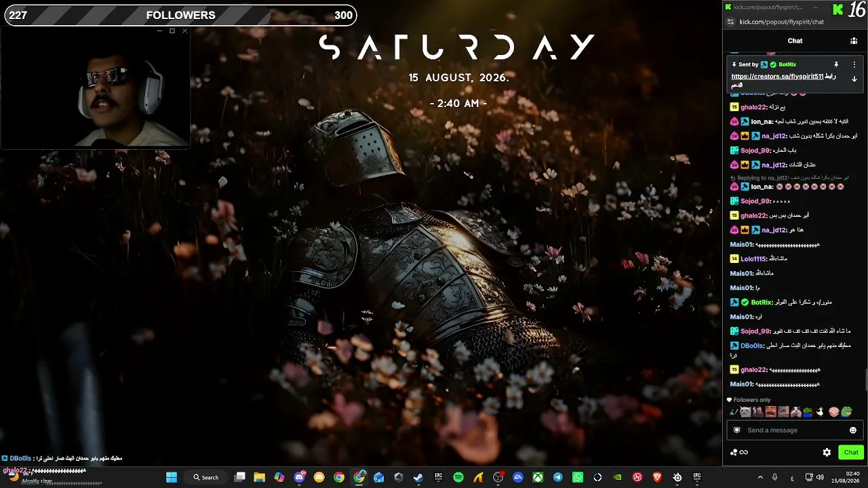868x488 pixels.
Task: Click the taskbar Search box
Action: [205, 477]
